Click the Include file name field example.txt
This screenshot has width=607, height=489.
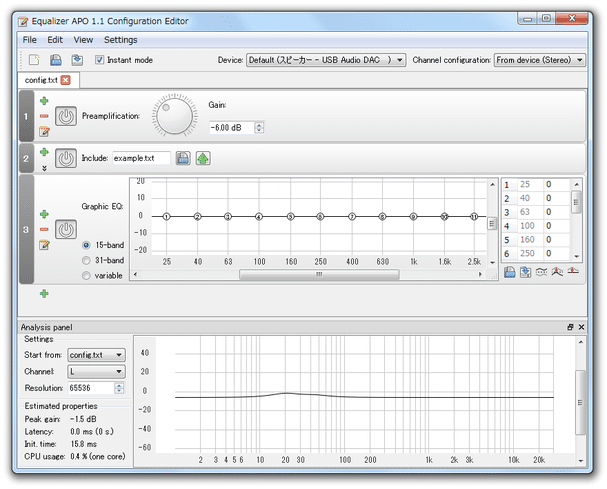coord(141,158)
